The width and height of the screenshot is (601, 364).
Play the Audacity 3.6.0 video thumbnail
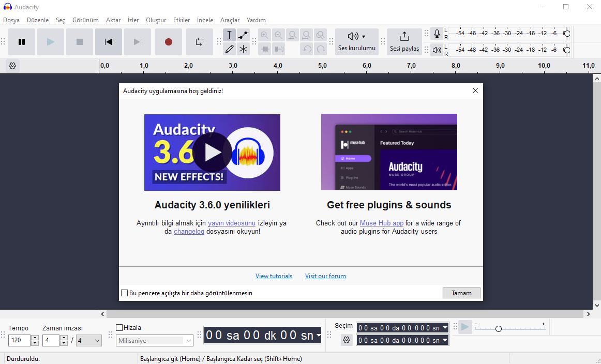tap(212, 152)
